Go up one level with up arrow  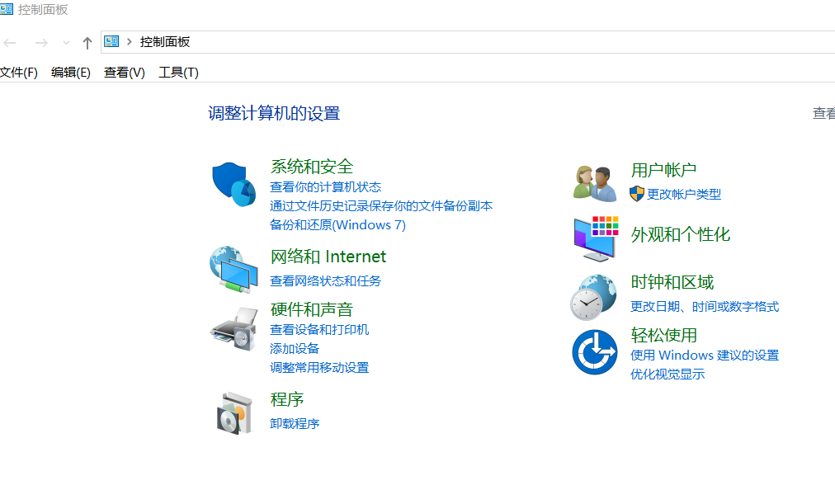87,43
